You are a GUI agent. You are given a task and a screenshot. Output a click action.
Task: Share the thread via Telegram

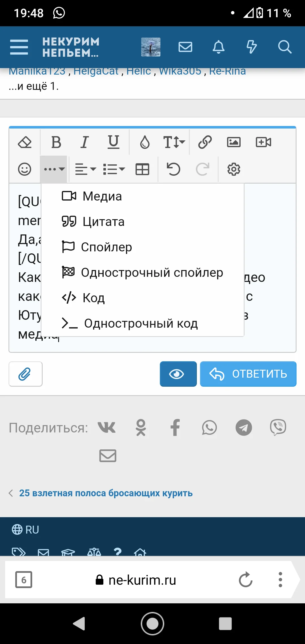(244, 428)
